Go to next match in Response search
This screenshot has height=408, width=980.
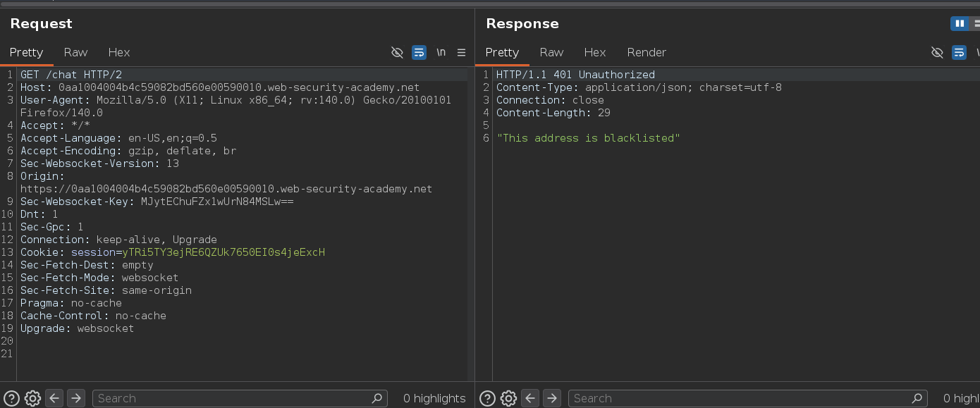point(551,398)
